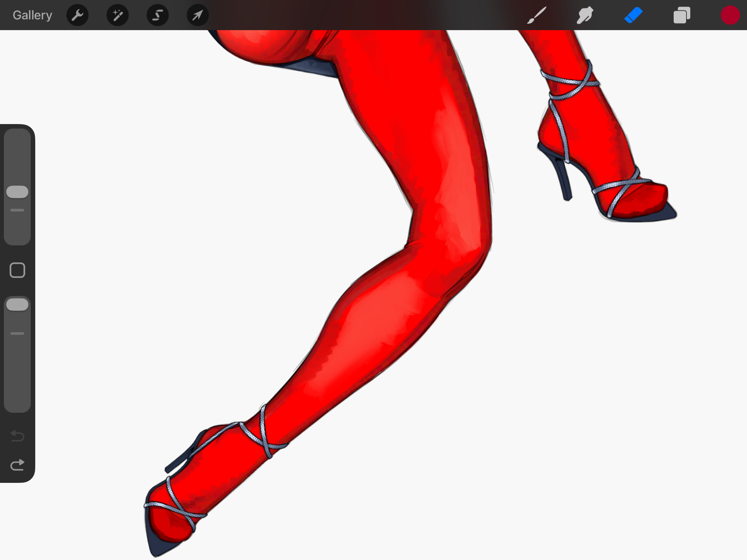Return to the Gallery
This screenshot has height=560, width=747.
[x=32, y=15]
